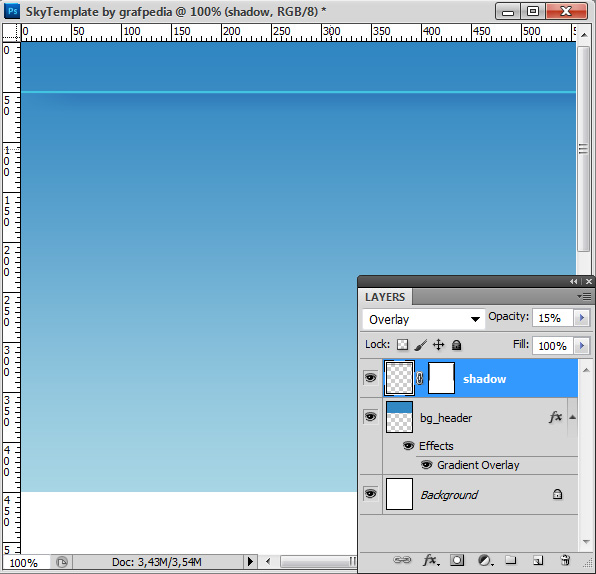Click the canvas vertical scrollbar thumb

[583, 149]
